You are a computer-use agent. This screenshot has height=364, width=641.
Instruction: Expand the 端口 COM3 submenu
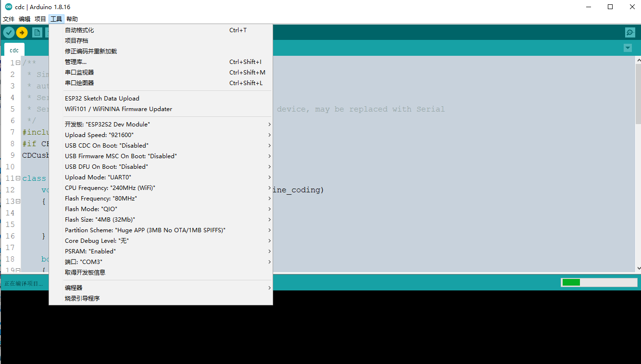click(x=161, y=262)
